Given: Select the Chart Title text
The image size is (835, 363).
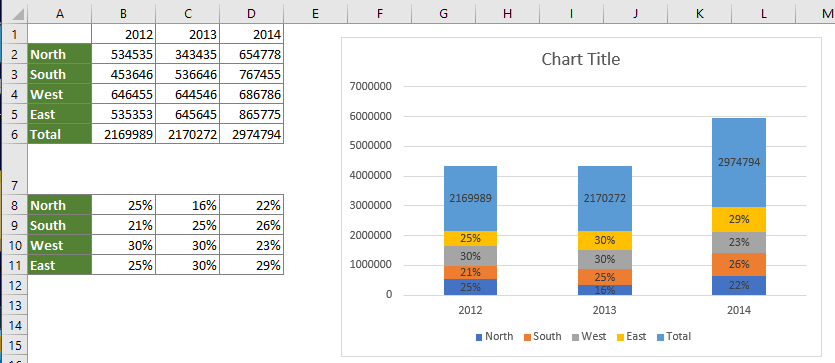Looking at the screenshot, I should (580, 59).
